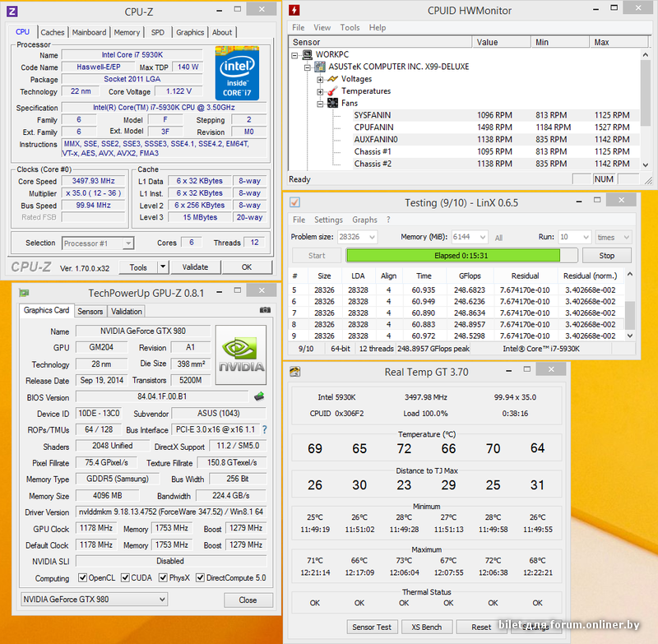
Task: Open the GeForce GTX 980 card selector
Action: pyautogui.click(x=95, y=599)
